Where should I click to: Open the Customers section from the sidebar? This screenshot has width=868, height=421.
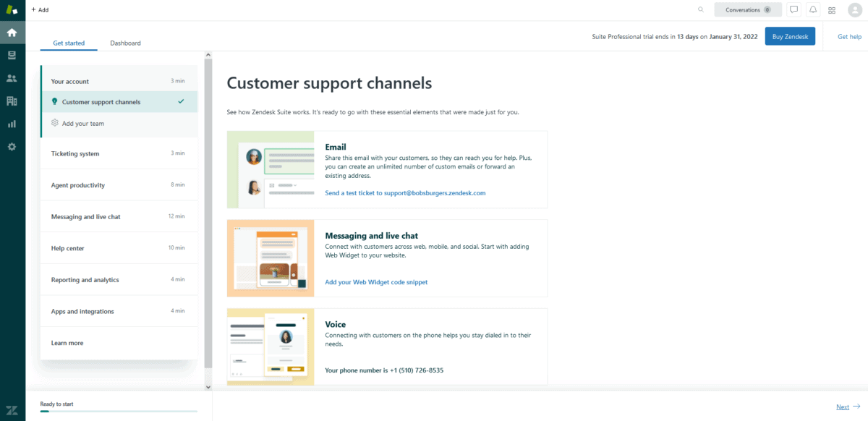[x=12, y=78]
